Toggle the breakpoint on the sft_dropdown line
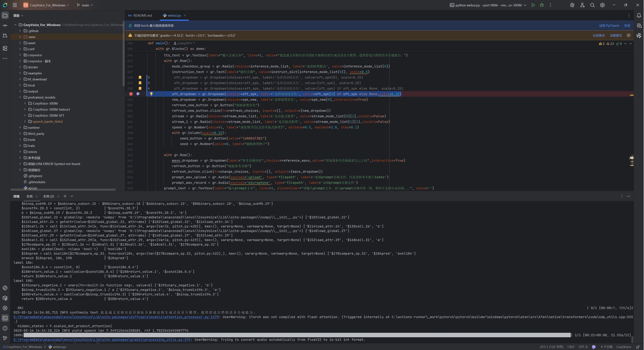This screenshot has width=644, height=350. tap(131, 94)
